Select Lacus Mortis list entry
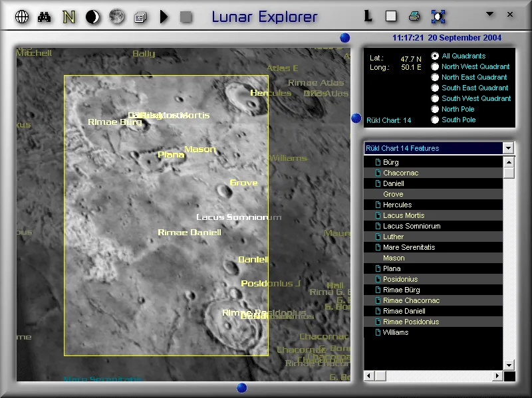The image size is (532, 398). [x=434, y=215]
